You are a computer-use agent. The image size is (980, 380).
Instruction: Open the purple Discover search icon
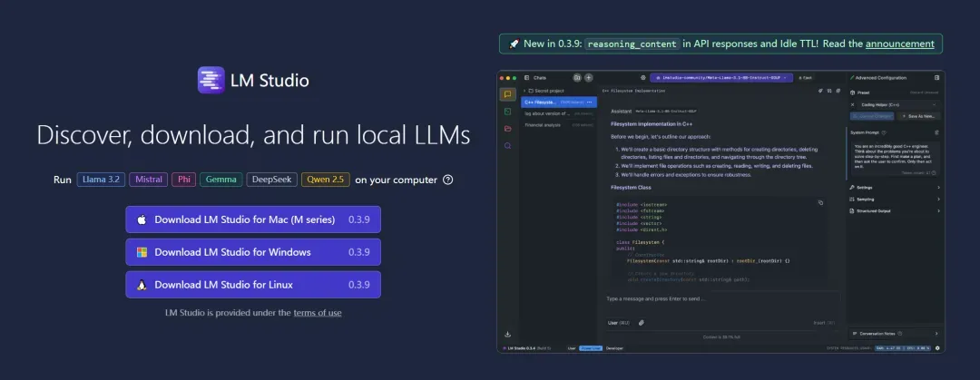[507, 146]
